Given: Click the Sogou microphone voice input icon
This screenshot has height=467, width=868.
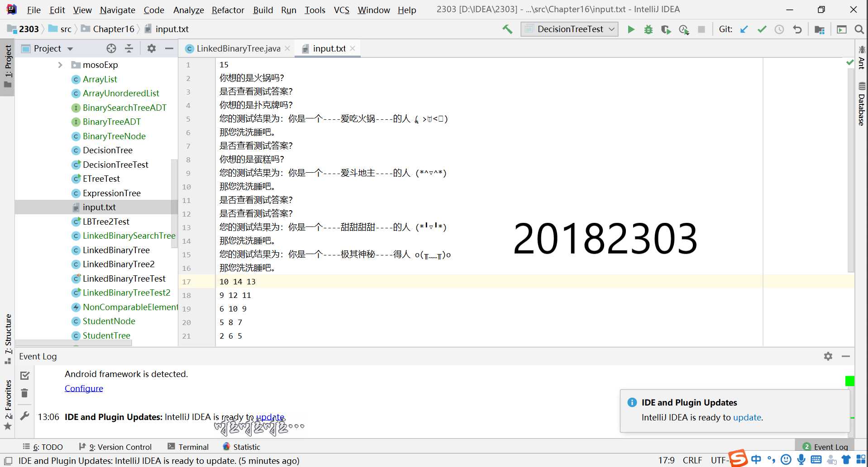Looking at the screenshot, I should [x=801, y=460].
